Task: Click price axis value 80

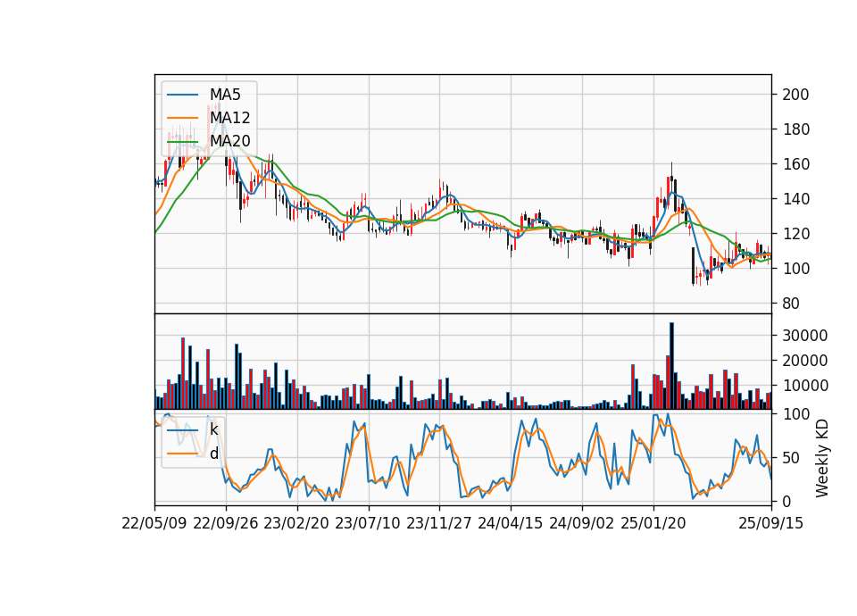Action: click(x=791, y=304)
